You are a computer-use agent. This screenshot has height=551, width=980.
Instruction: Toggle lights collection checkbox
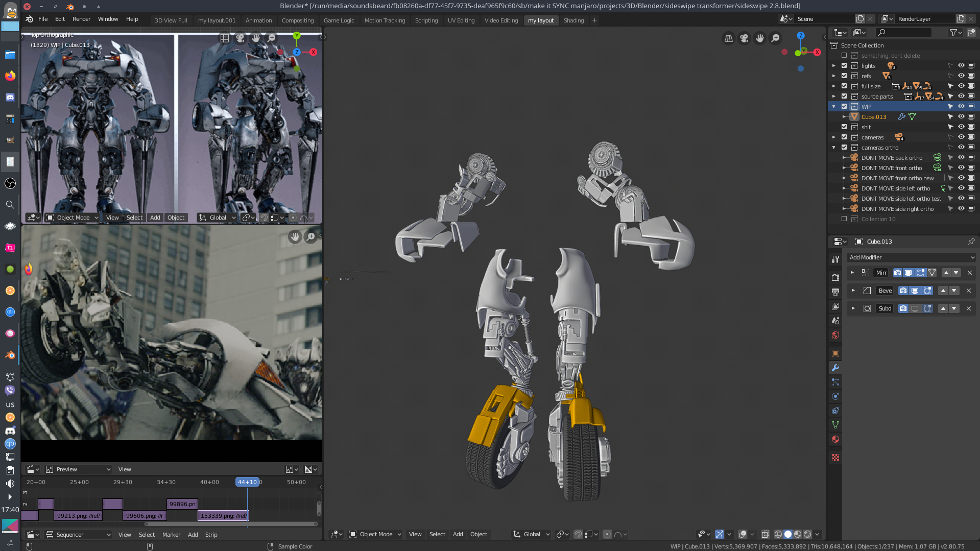tap(844, 66)
